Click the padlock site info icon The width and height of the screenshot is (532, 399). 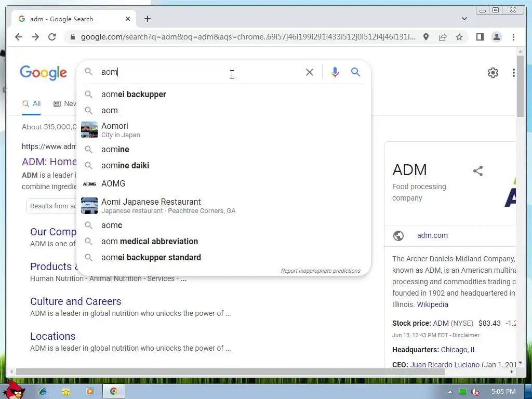[72, 37]
